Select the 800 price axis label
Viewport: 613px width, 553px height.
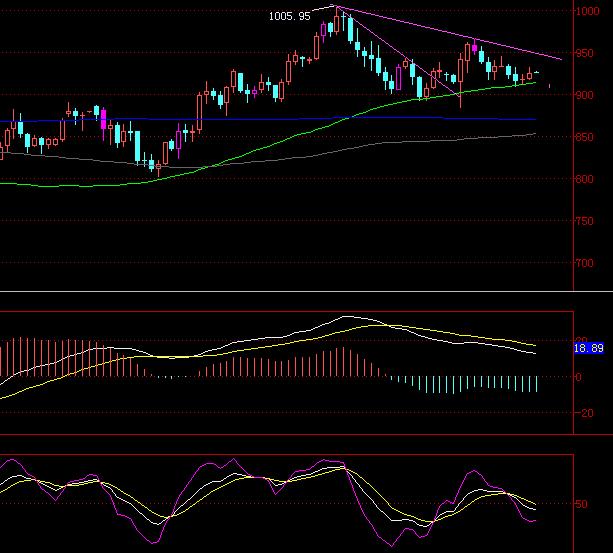click(585, 179)
